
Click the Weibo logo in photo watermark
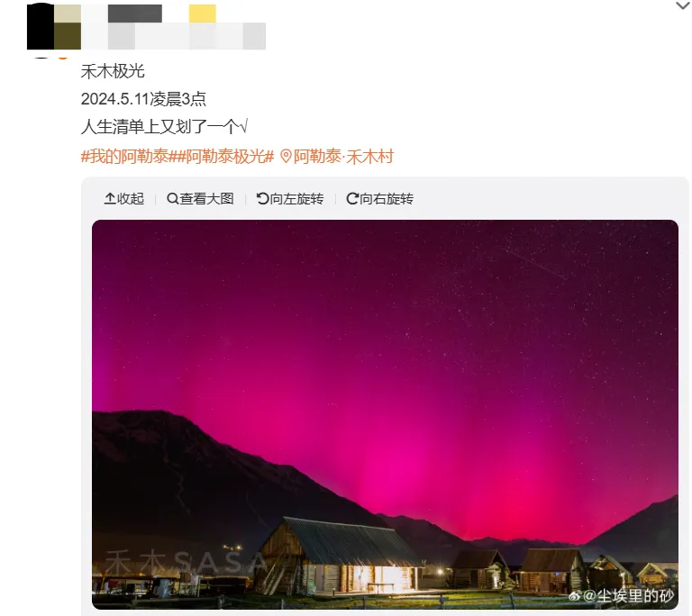pyautogui.click(x=575, y=596)
